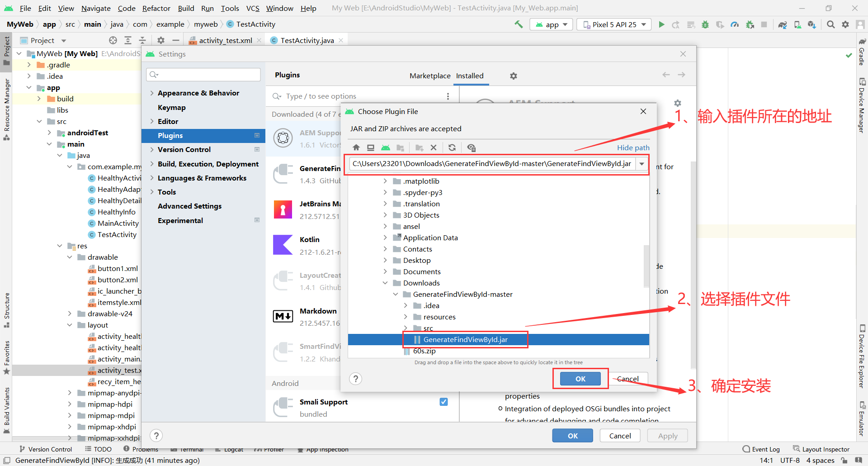The width and height of the screenshot is (868, 466).
Task: Select the Keymap settings item
Action: click(172, 108)
